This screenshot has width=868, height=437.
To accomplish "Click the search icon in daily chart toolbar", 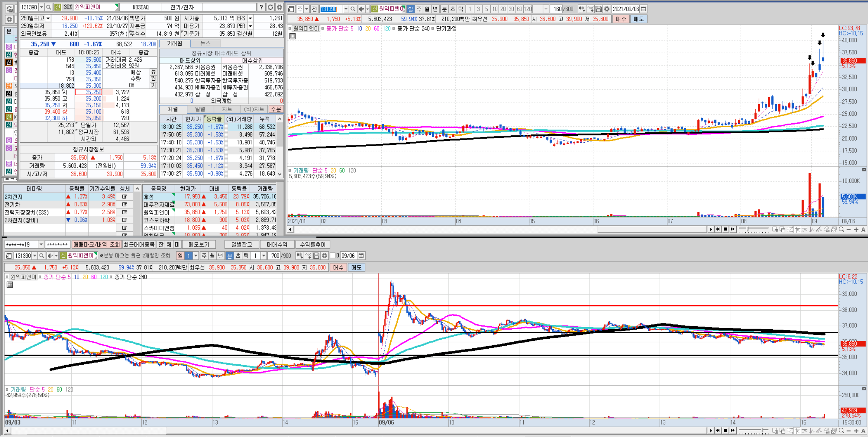I will point(353,9).
